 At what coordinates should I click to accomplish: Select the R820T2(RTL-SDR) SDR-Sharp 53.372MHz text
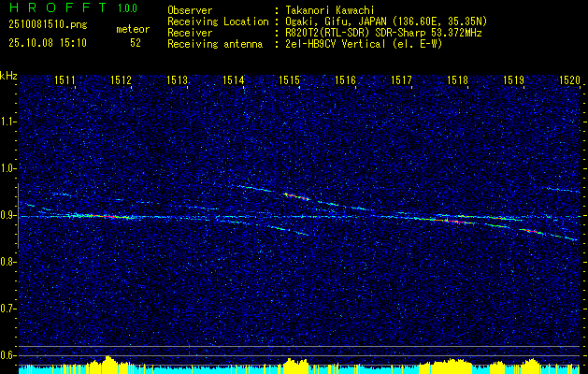(x=383, y=33)
